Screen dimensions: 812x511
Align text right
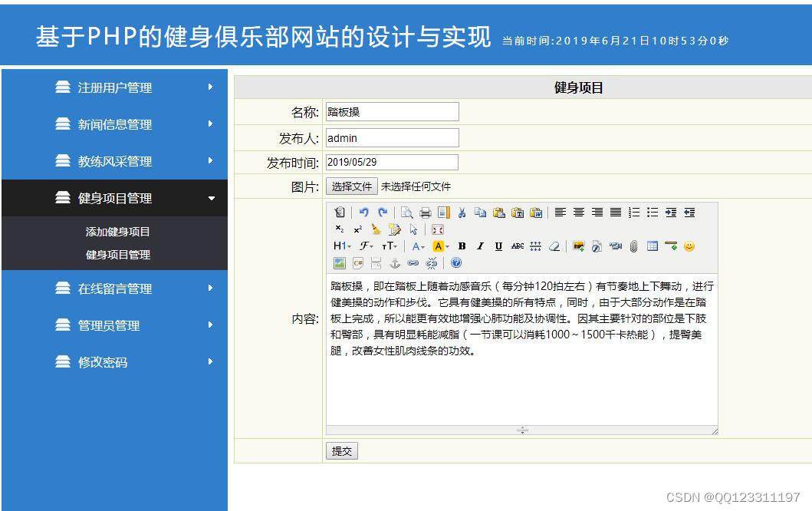point(597,213)
